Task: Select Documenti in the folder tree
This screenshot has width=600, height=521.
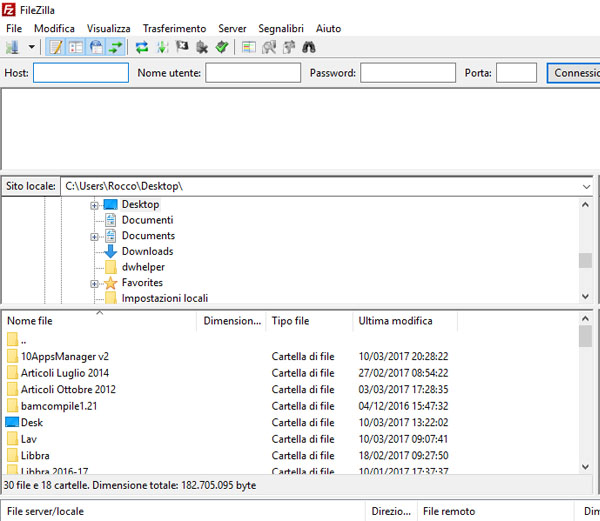Action: click(x=147, y=220)
